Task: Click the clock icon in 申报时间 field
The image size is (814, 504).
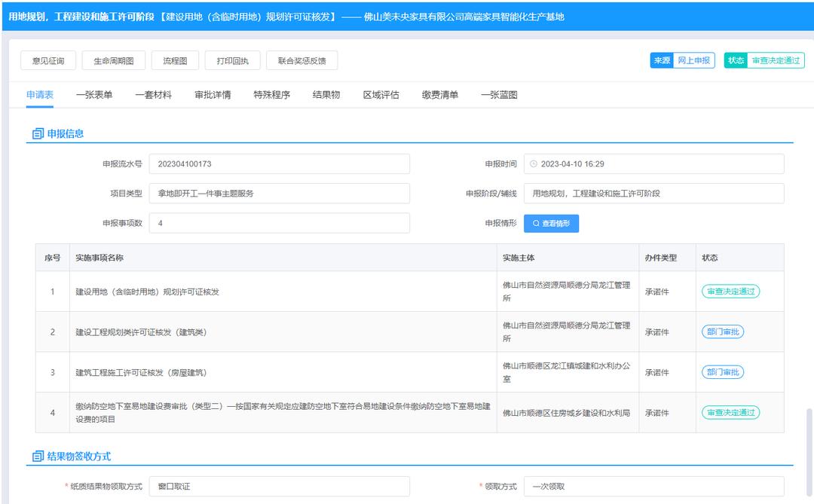Action: coord(534,164)
